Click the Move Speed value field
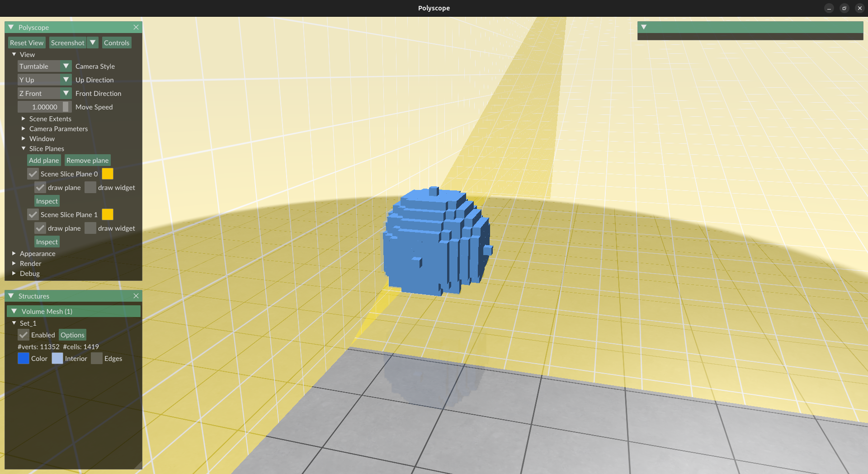The image size is (868, 474). pos(44,107)
